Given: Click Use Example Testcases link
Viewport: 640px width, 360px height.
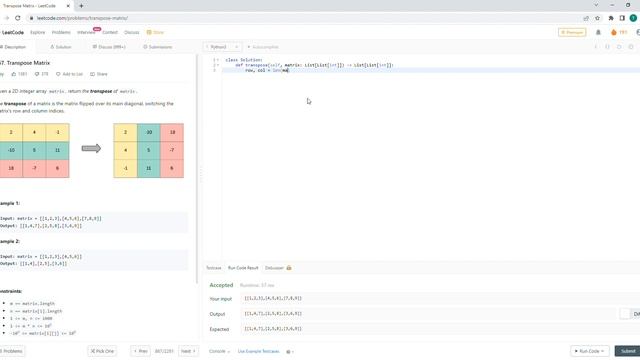Looking at the screenshot, I should (x=258, y=351).
